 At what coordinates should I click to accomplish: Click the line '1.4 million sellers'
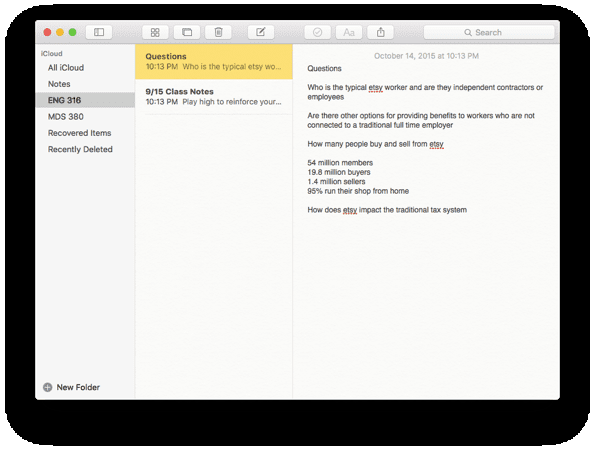336,181
